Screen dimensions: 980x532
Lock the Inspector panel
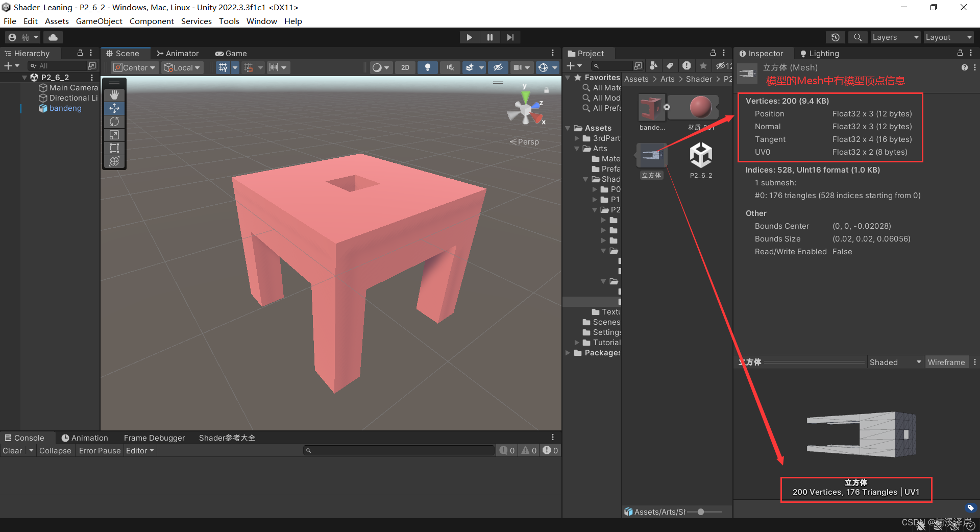960,53
